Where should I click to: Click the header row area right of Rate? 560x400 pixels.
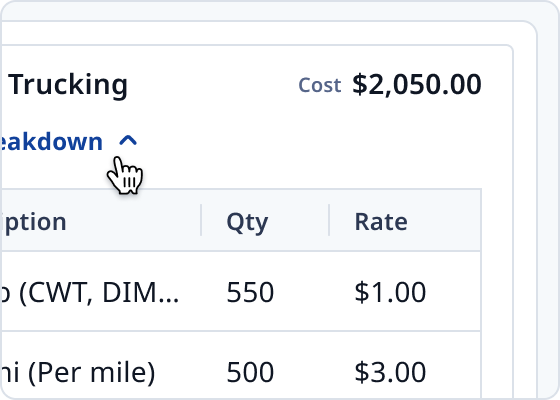(x=445, y=220)
